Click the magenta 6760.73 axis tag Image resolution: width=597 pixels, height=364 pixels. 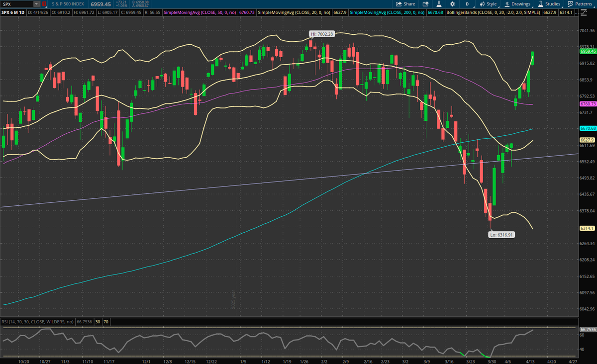click(588, 104)
